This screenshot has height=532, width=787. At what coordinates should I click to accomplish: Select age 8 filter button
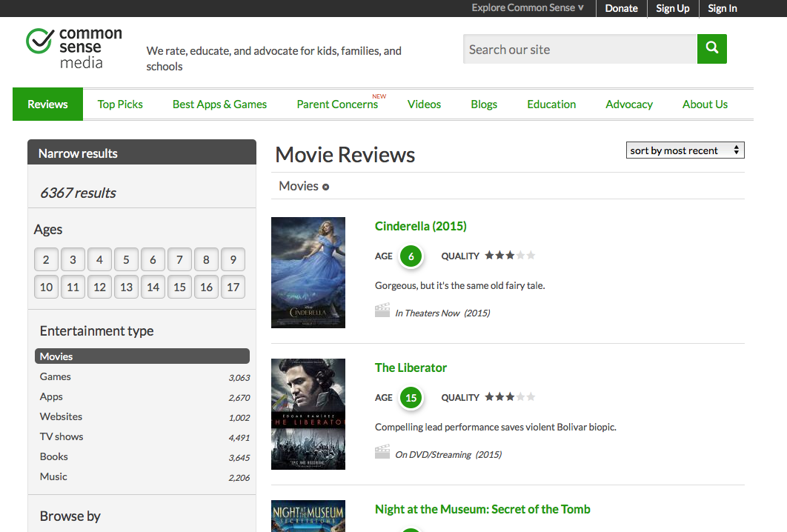[x=206, y=259]
